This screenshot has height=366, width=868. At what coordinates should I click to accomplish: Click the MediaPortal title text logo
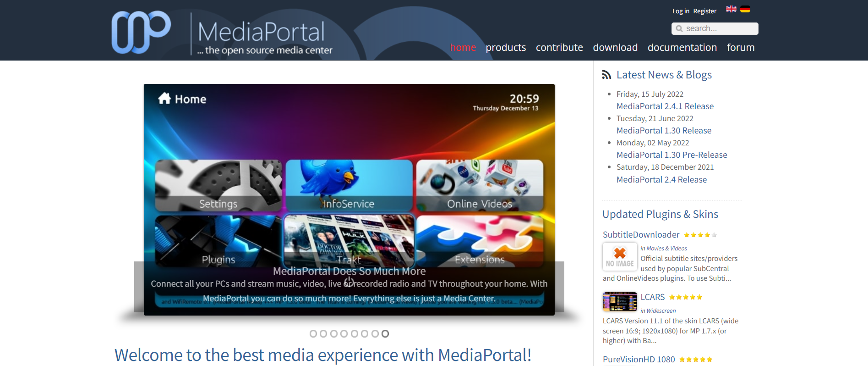261,32
